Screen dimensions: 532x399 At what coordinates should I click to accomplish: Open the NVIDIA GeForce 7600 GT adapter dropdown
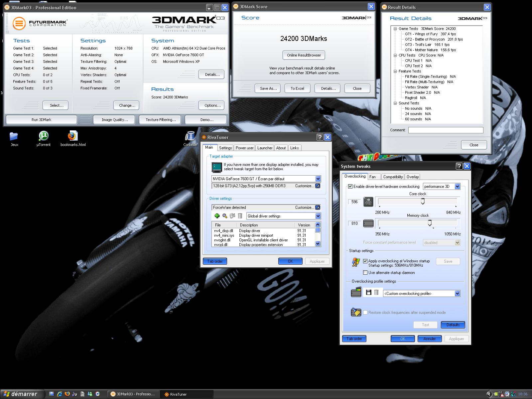(318, 179)
